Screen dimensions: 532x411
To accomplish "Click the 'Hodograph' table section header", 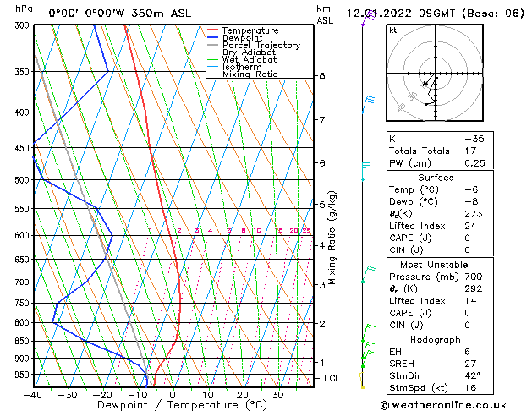I will click(436, 339).
